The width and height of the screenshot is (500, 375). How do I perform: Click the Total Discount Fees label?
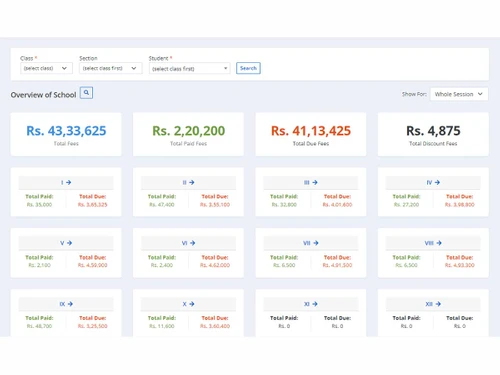(x=433, y=144)
